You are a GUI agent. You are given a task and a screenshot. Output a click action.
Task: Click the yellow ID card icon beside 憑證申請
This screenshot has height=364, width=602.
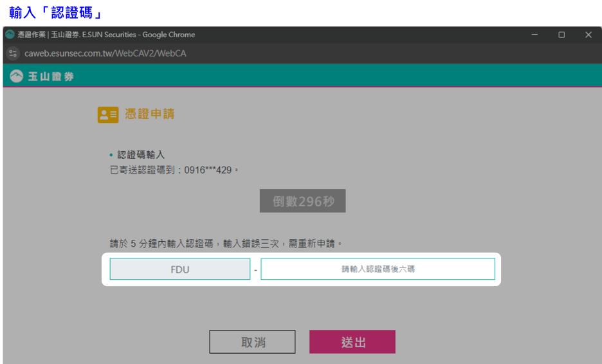point(107,114)
